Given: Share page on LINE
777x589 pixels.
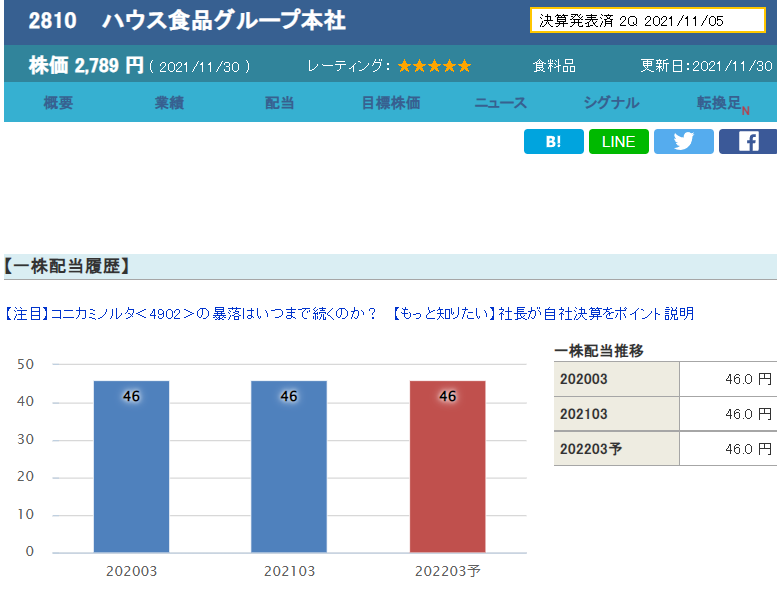Looking at the screenshot, I should (x=618, y=142).
